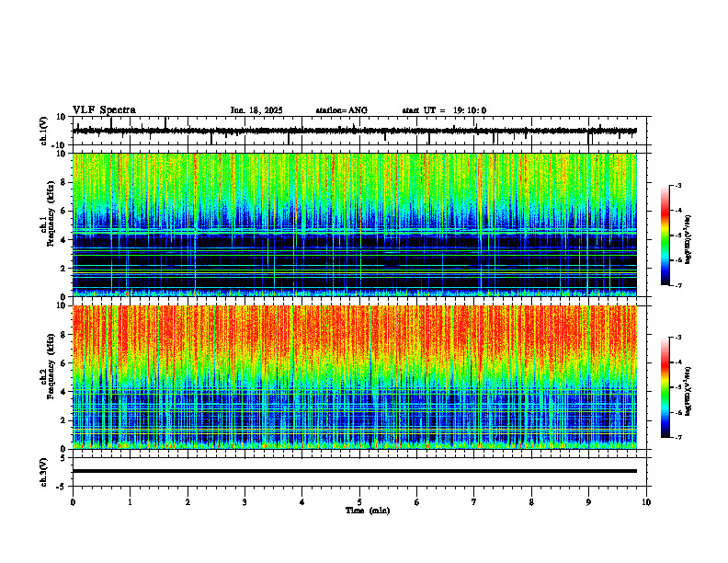Viewport: 728px width, 563px height.
Task: Click the ch.2 color bar log(PSD) label
Action: pos(688,391)
